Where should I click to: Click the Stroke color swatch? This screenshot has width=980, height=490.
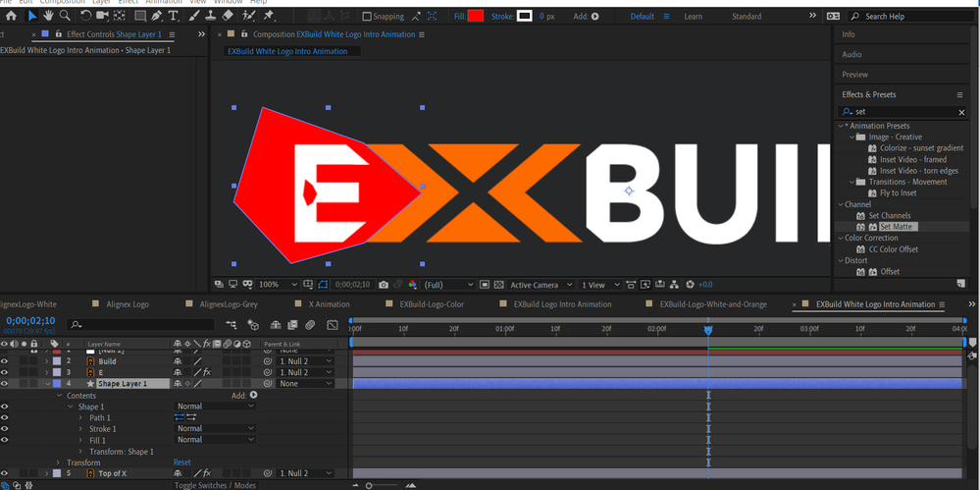pyautogui.click(x=525, y=17)
